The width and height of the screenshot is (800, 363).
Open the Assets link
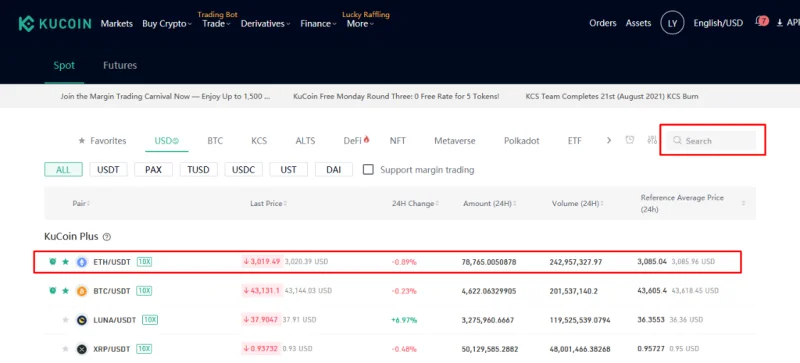638,23
